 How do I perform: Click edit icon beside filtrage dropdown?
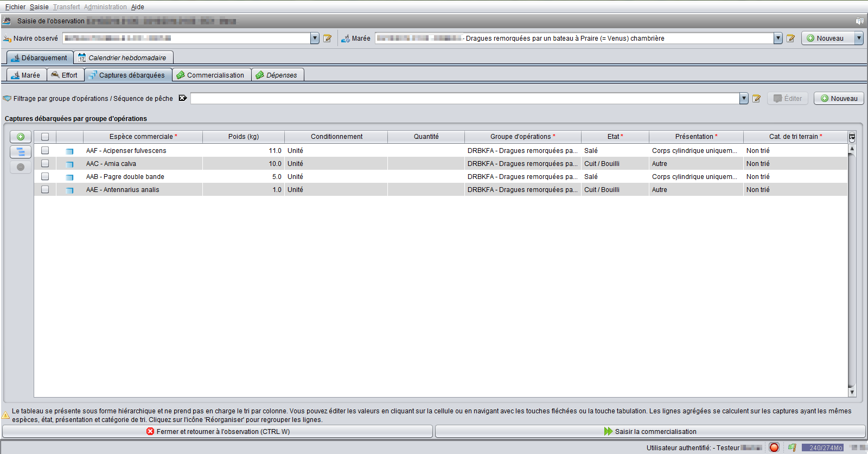point(756,99)
